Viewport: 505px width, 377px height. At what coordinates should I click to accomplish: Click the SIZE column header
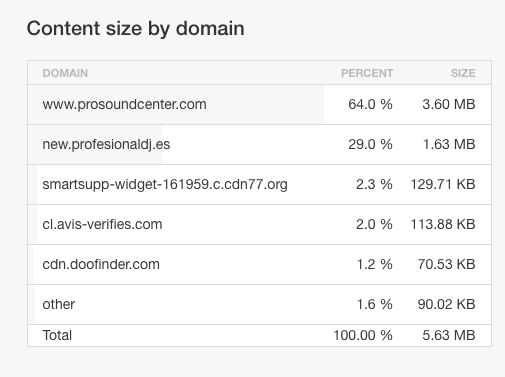(x=463, y=73)
